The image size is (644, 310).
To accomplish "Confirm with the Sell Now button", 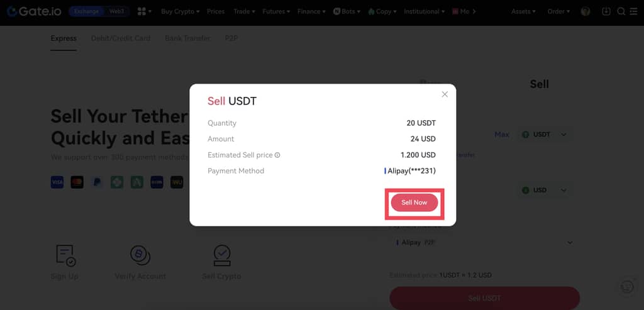I will click(414, 202).
